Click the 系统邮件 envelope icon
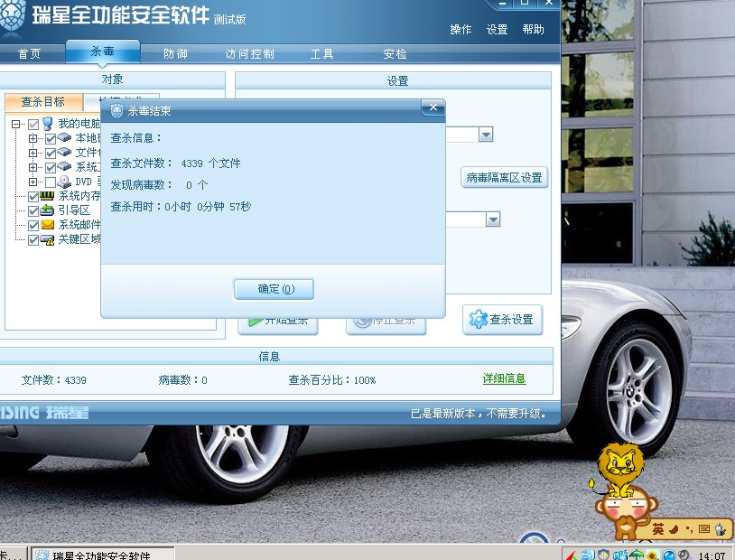735x560 pixels. coord(47,225)
